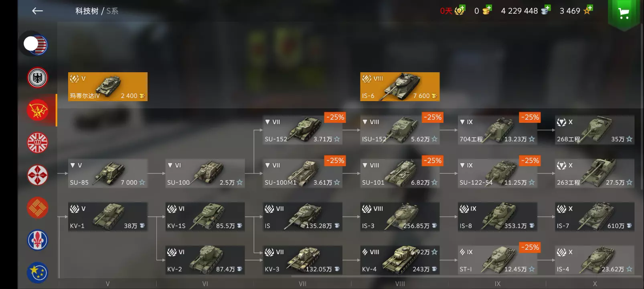
Task: Select the IS-7 tier X tank
Action: pyautogui.click(x=595, y=217)
